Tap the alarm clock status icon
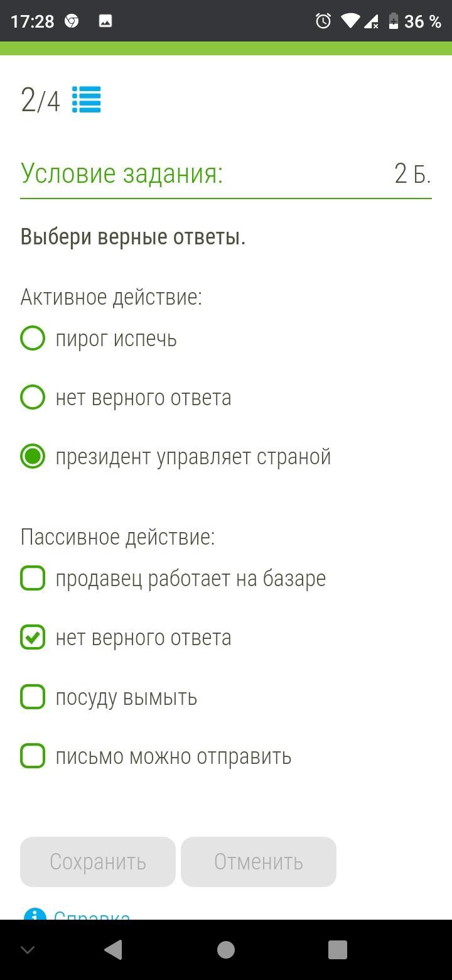This screenshot has width=452, height=980. [323, 21]
